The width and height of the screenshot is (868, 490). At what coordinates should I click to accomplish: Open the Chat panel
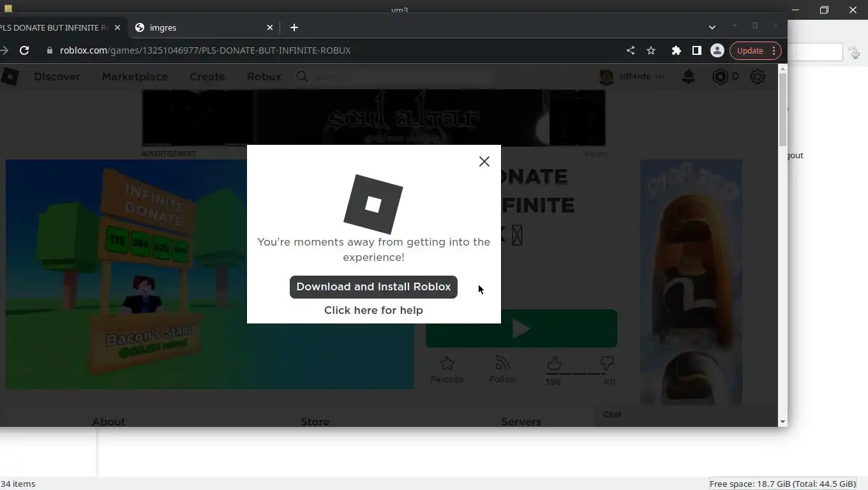click(x=685, y=415)
